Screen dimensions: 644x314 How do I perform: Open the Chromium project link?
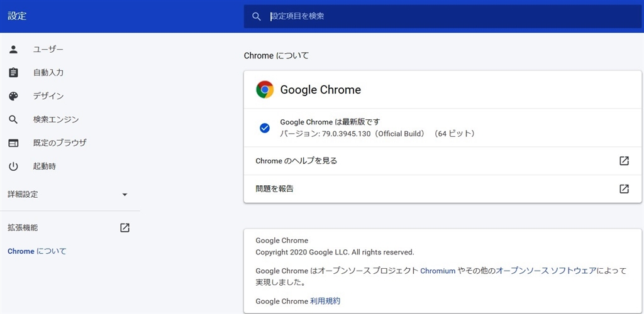(438, 271)
